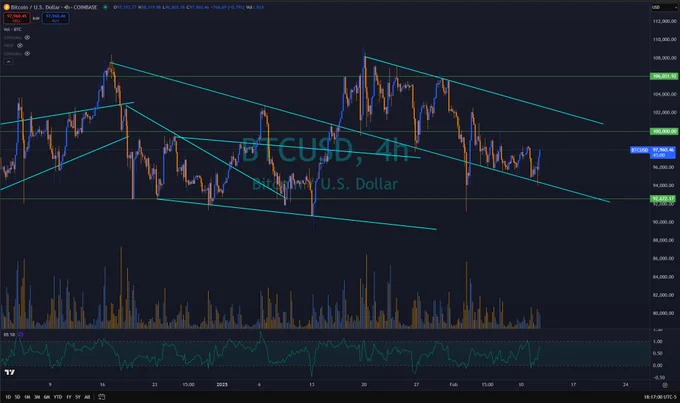Click the 92,622.17 green price label
The width and height of the screenshot is (680, 403).
pos(664,199)
